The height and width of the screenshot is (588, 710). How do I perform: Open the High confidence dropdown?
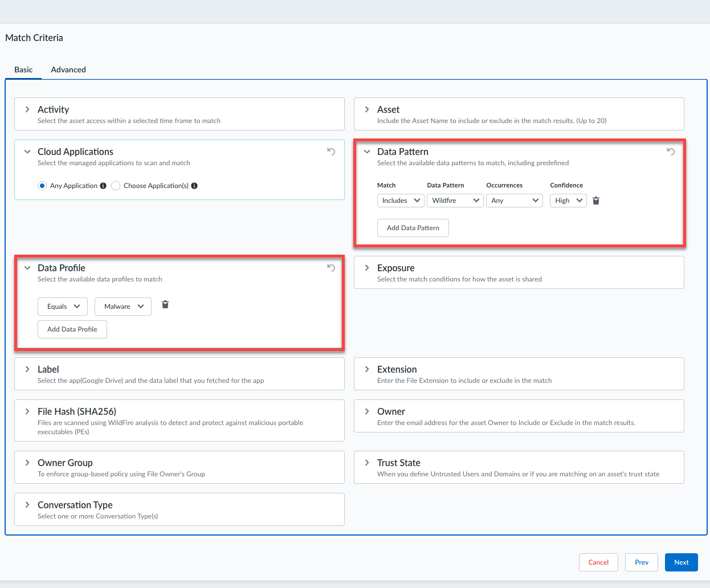[568, 201]
